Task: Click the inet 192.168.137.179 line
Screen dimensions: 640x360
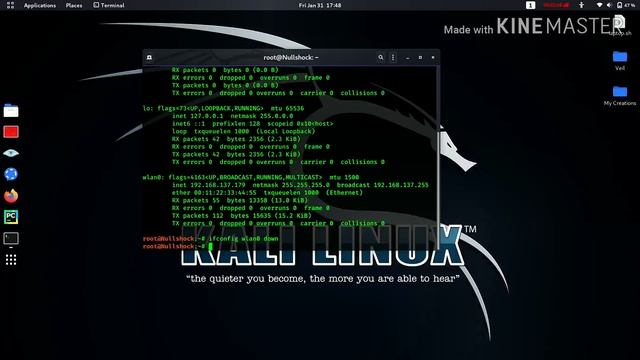Action: click(x=300, y=185)
